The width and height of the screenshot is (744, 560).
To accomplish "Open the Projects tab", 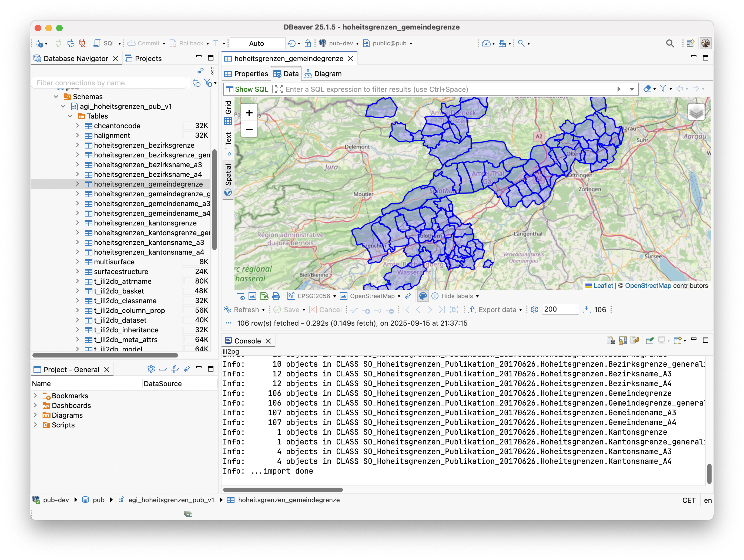I will pyautogui.click(x=144, y=59).
